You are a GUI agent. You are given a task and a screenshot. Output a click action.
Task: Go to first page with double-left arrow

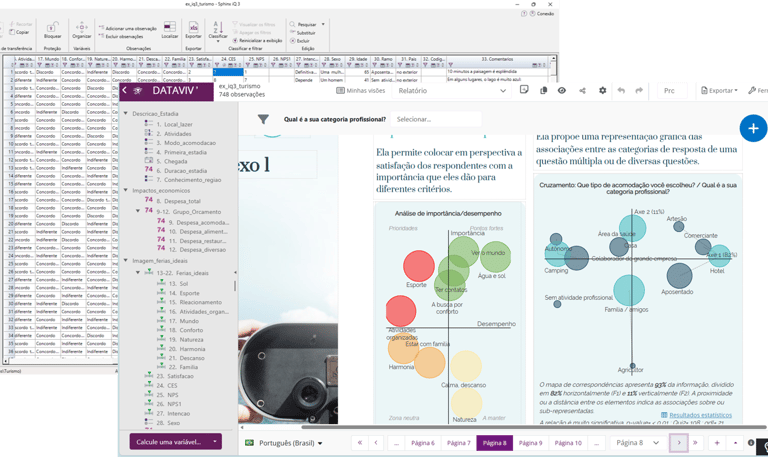(360, 443)
